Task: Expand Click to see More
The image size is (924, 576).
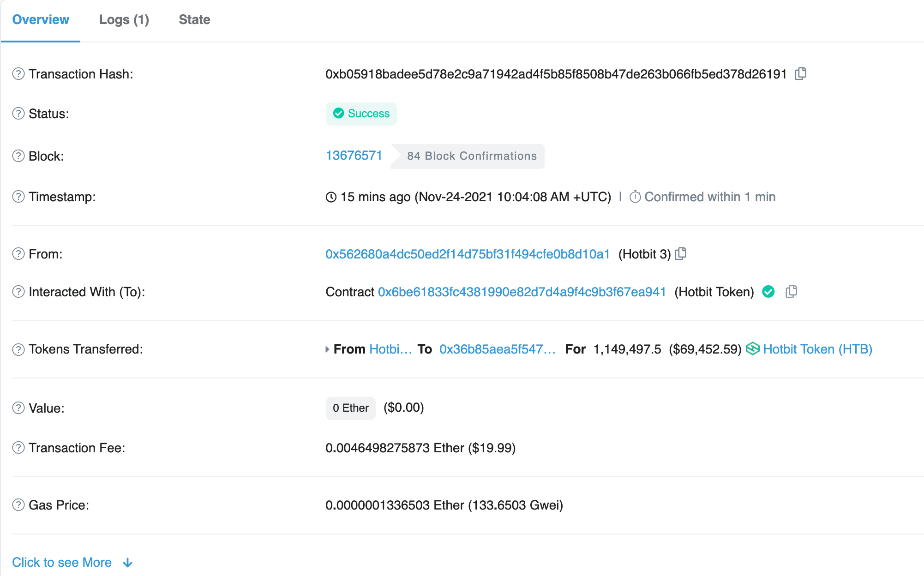Action: pos(62,562)
